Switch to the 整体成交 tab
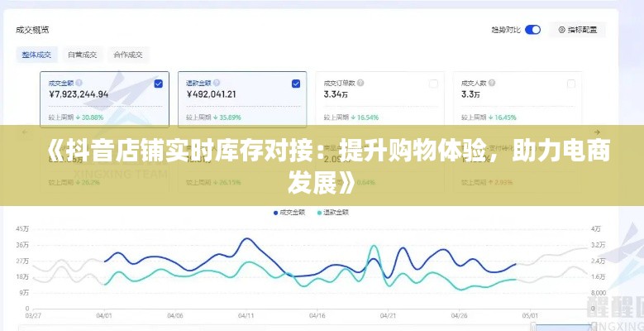The image size is (644, 331). pos(36,55)
